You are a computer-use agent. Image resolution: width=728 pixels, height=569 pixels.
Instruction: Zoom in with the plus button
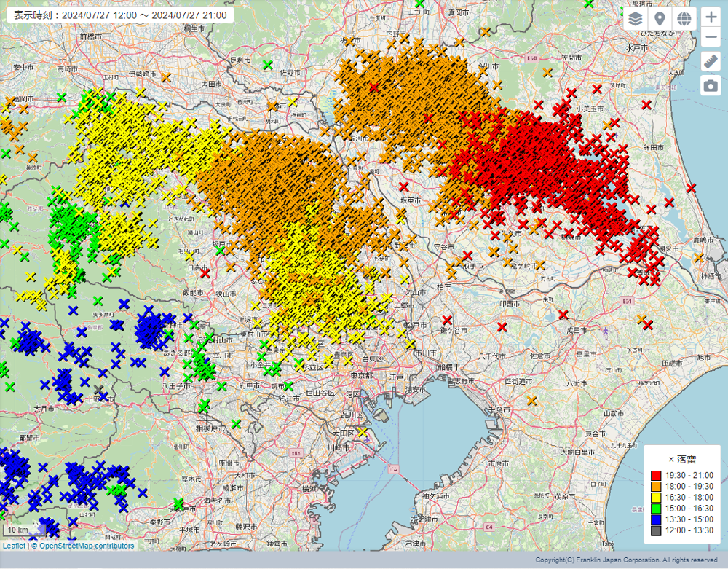coord(711,17)
